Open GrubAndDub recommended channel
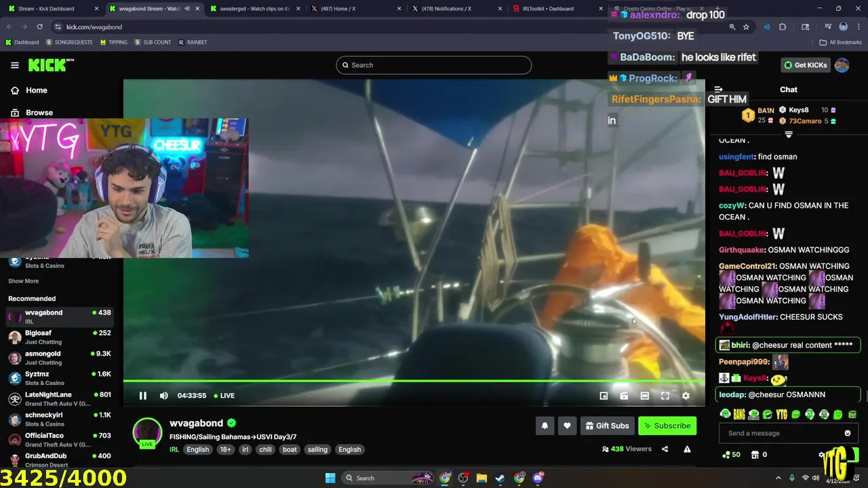 pos(59,460)
